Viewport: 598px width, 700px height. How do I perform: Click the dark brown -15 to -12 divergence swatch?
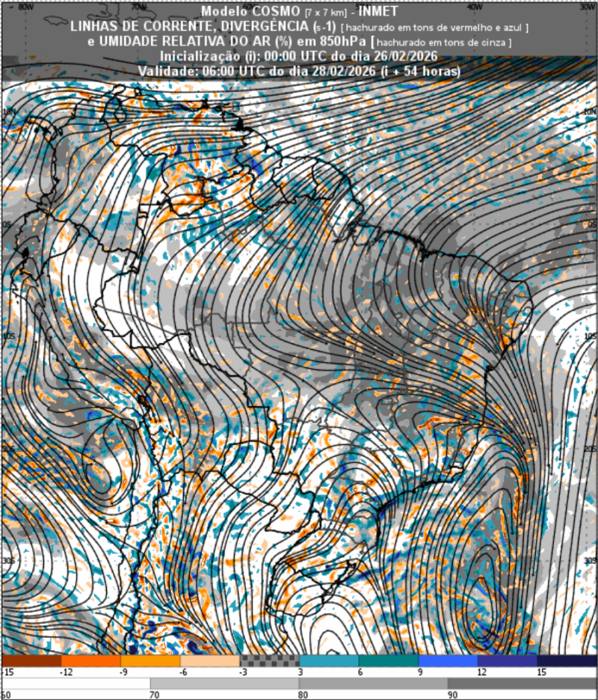point(31,661)
